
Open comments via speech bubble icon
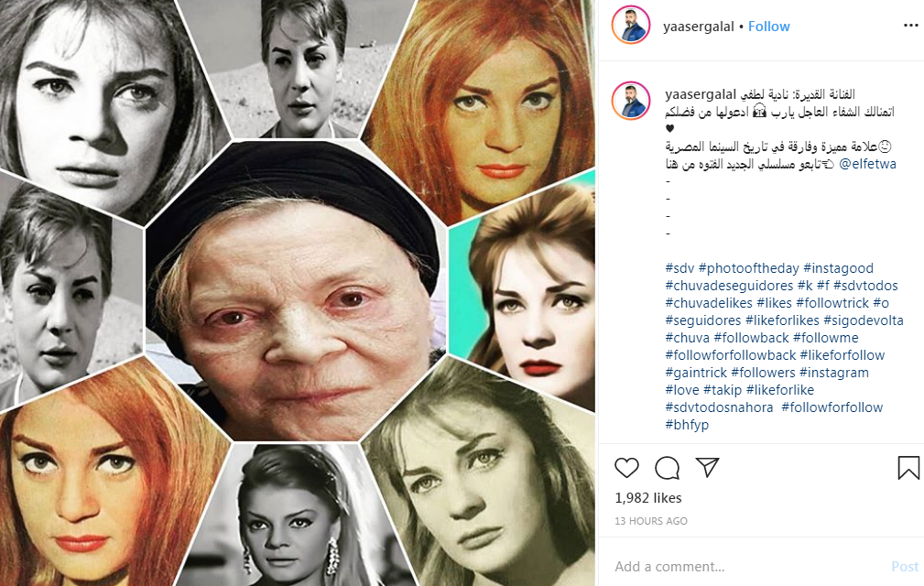click(x=667, y=468)
